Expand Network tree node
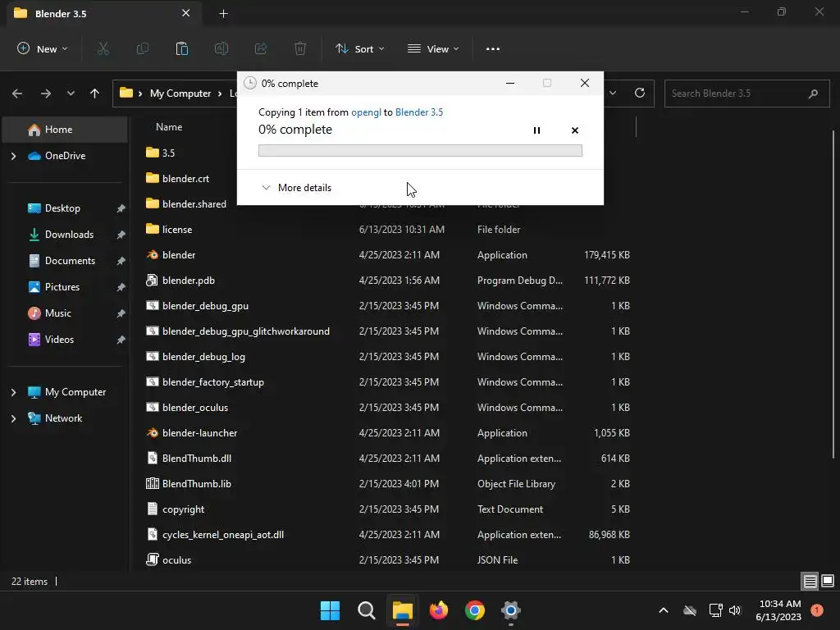Image resolution: width=840 pixels, height=630 pixels. tap(13, 418)
